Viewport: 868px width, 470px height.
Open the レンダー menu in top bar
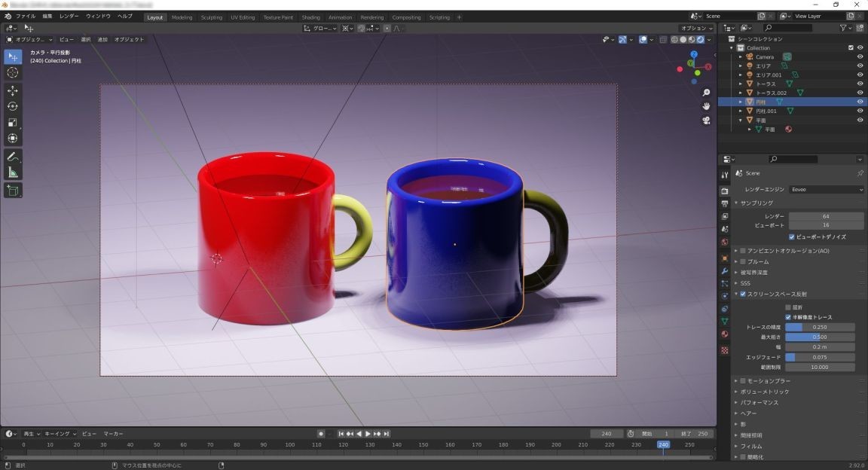pos(69,16)
